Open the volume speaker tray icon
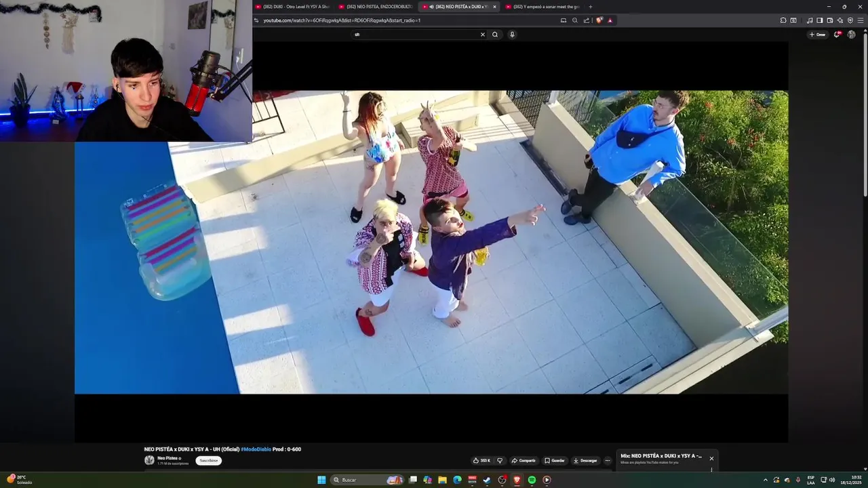 pyautogui.click(x=832, y=480)
